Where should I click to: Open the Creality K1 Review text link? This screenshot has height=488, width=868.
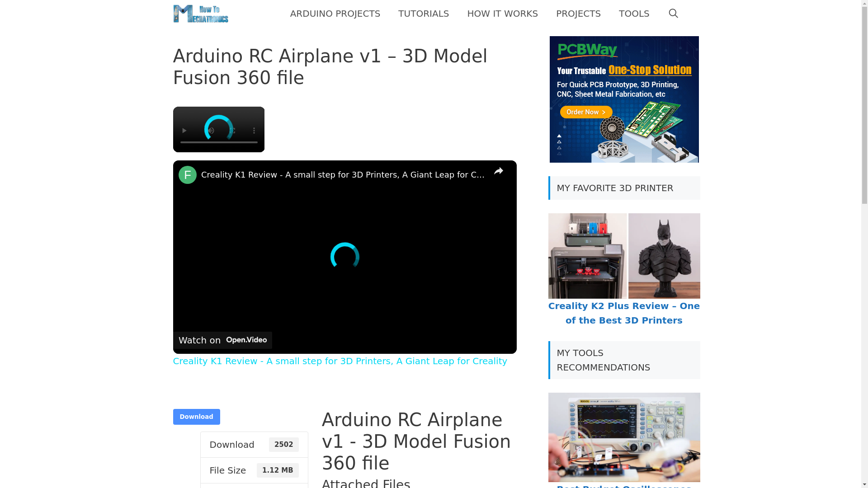click(x=340, y=361)
